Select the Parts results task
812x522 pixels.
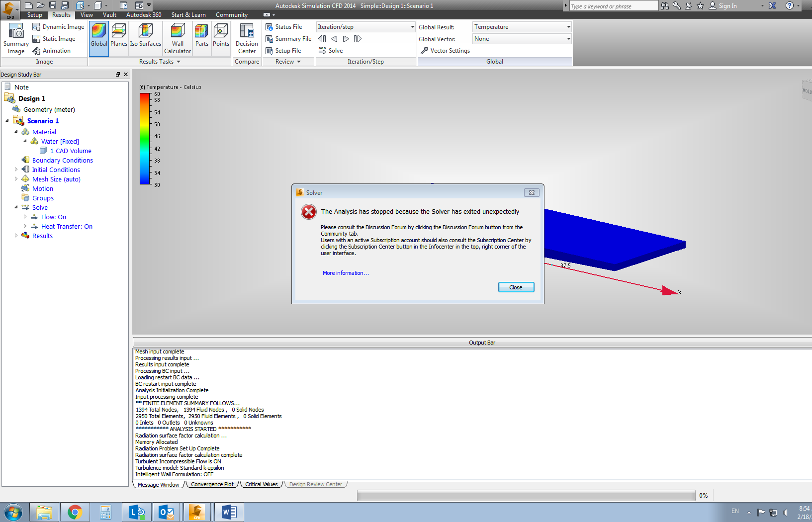click(202, 39)
